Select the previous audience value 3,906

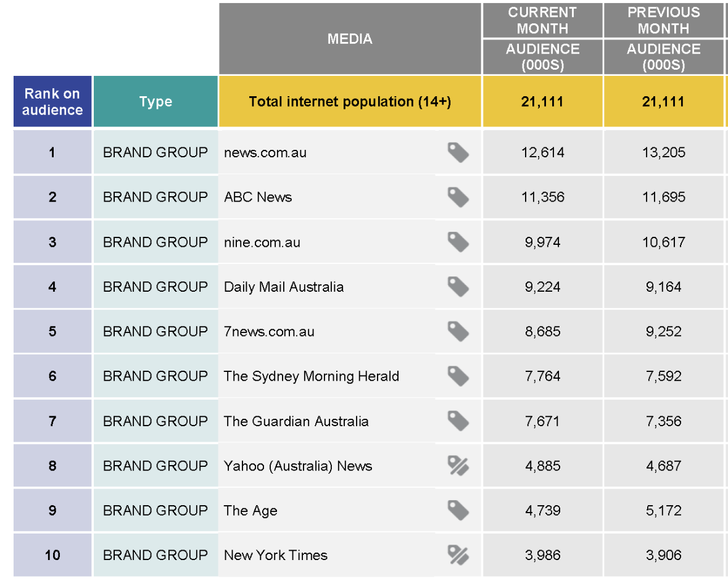pos(663,555)
